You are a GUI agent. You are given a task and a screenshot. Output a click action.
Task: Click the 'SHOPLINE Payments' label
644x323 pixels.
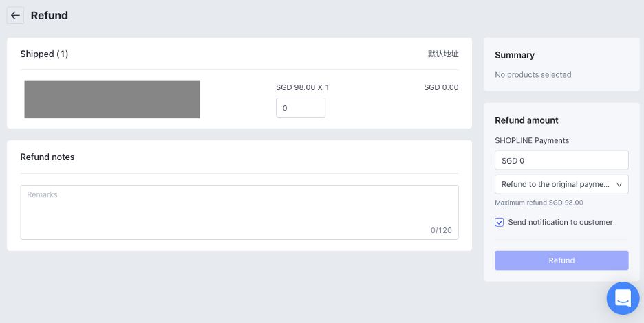tap(532, 140)
